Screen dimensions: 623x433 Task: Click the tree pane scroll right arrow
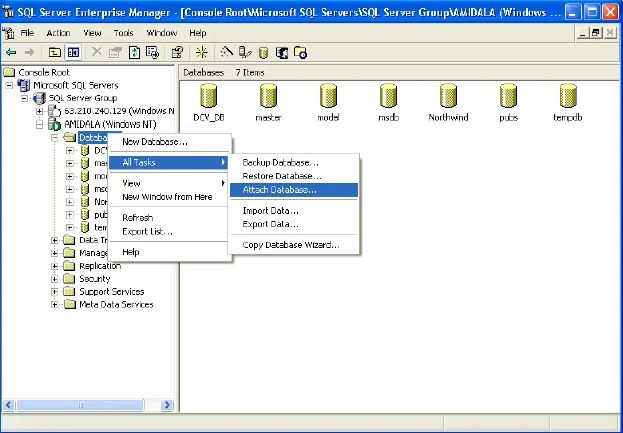[x=167, y=405]
